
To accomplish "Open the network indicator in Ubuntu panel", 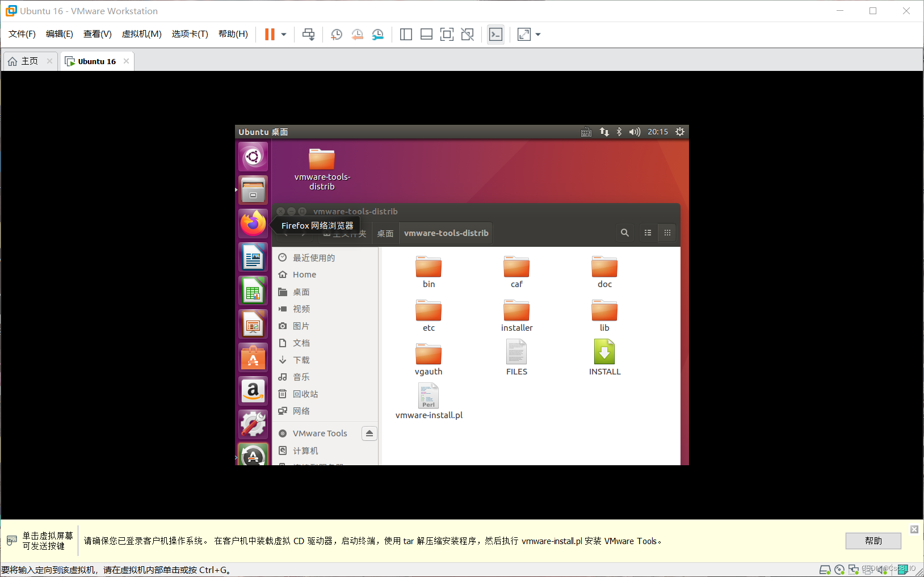I will [604, 132].
